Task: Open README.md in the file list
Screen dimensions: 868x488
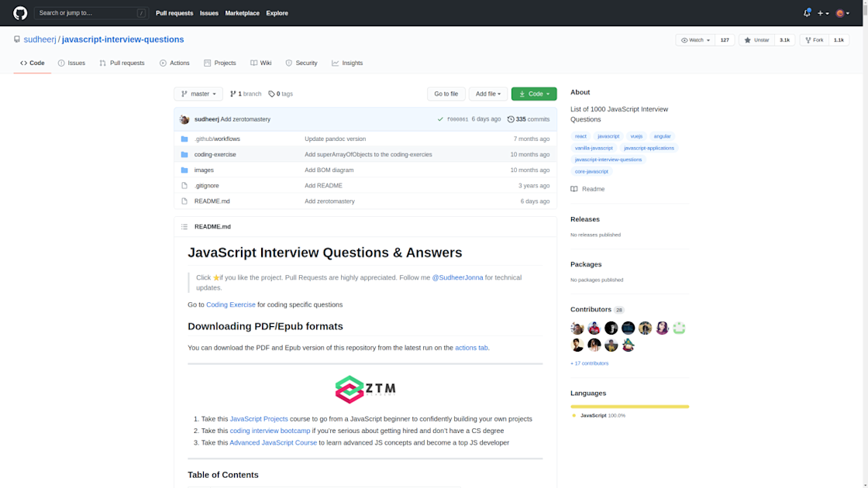Action: coord(212,201)
